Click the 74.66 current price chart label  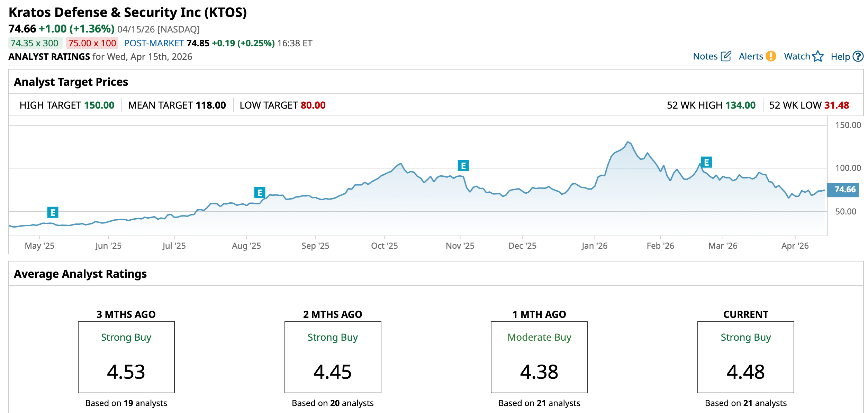point(843,190)
